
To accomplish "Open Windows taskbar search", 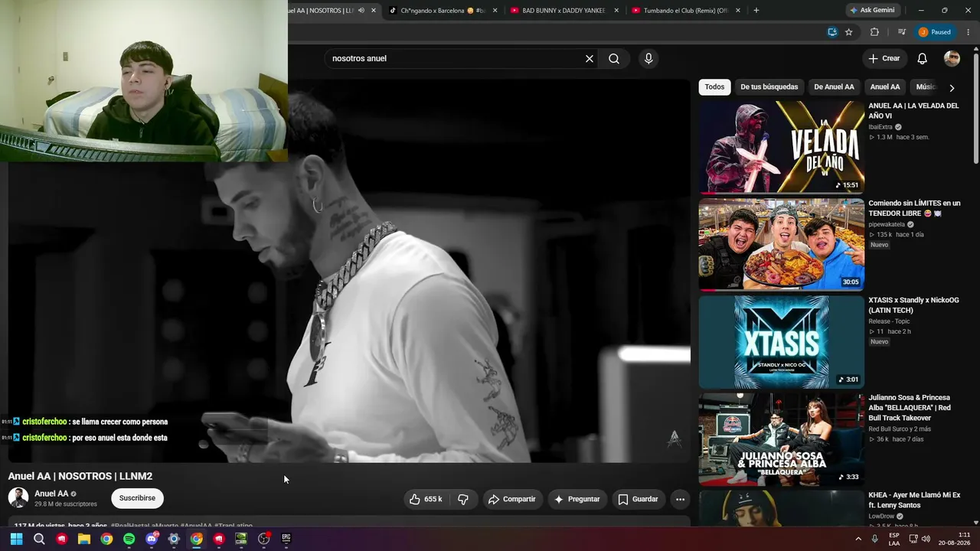I will pos(39,539).
